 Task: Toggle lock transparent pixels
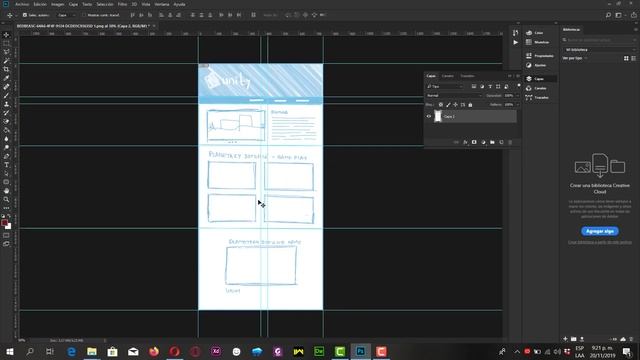(x=441, y=105)
